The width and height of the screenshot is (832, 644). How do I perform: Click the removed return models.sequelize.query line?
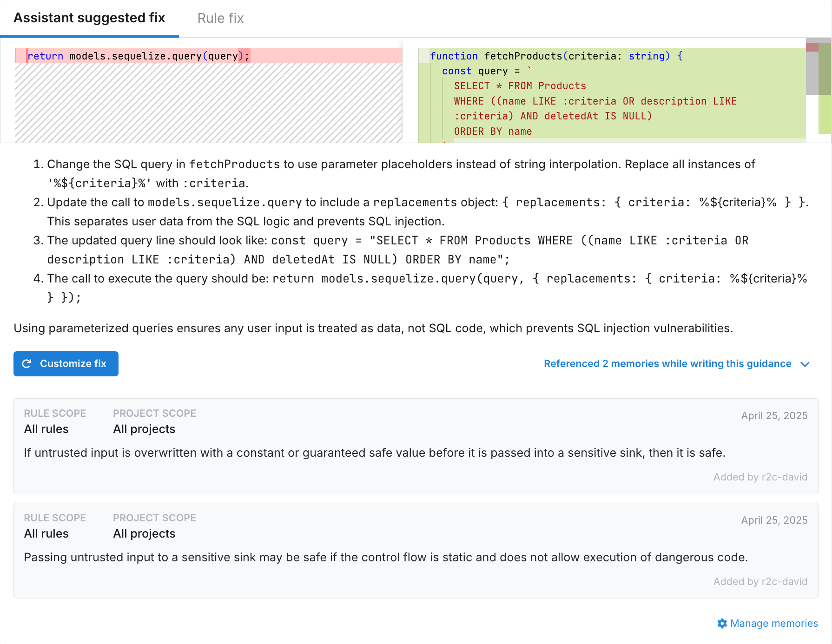(139, 56)
